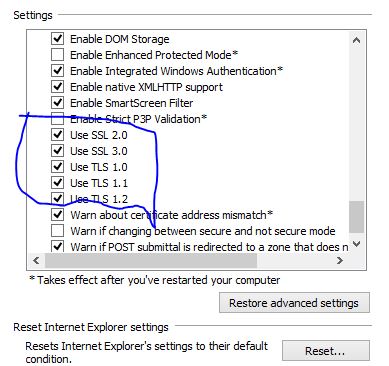Click the Reset... button

pyautogui.click(x=326, y=351)
